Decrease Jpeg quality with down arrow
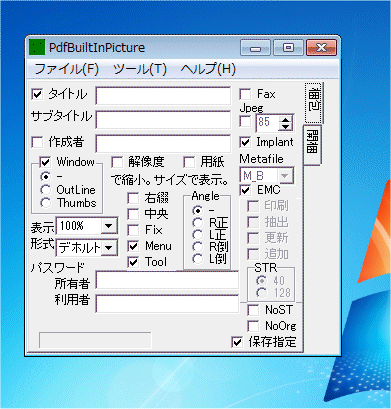391x409 pixels. click(285, 127)
